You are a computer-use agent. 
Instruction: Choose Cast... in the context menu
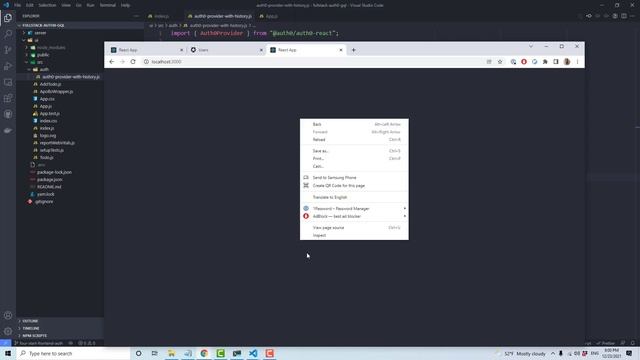point(354,166)
